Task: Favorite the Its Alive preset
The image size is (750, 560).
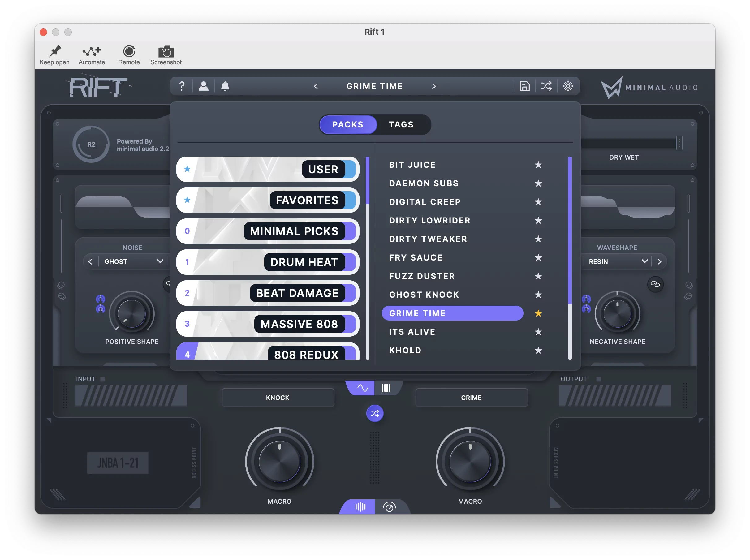Action: coord(538,332)
